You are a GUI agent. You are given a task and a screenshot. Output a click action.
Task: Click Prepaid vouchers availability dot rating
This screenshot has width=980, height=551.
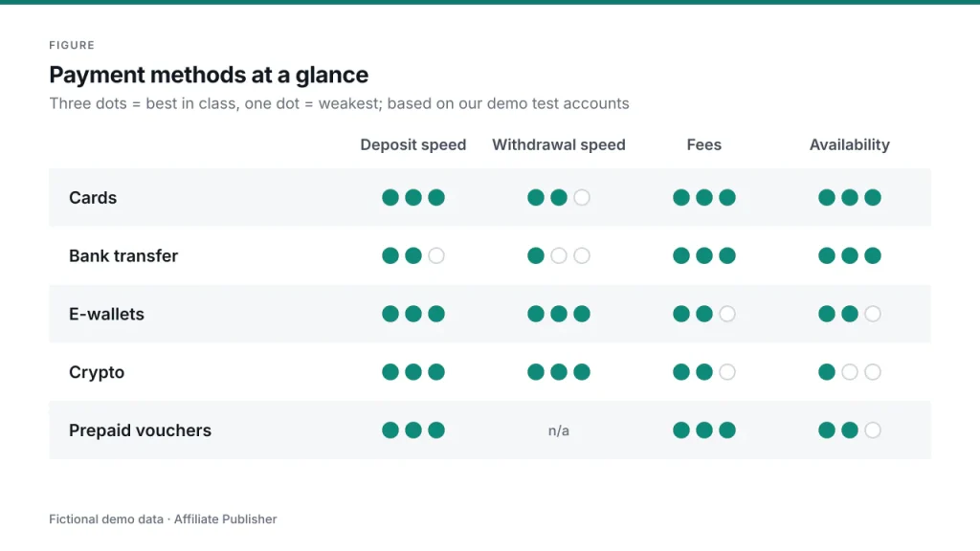850,430
